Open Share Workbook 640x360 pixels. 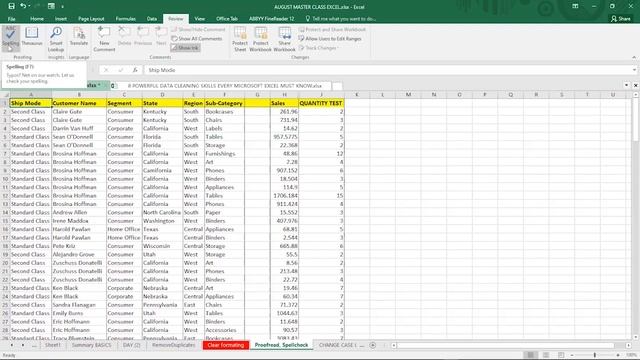pos(284,39)
